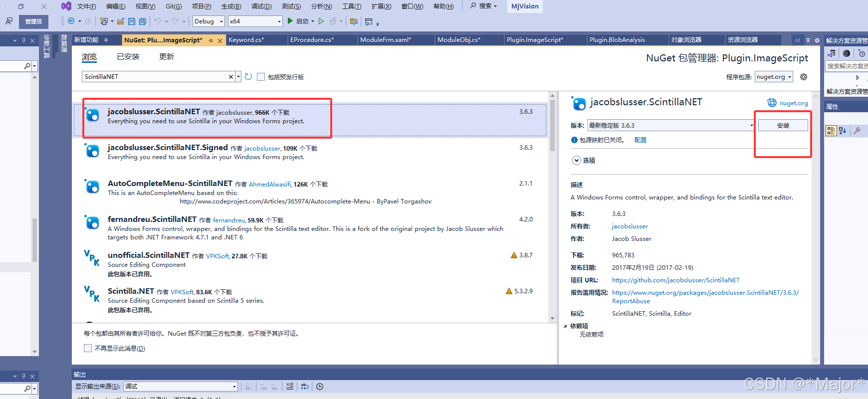
Task: Open the start button dropdown arrow
Action: [x=313, y=21]
